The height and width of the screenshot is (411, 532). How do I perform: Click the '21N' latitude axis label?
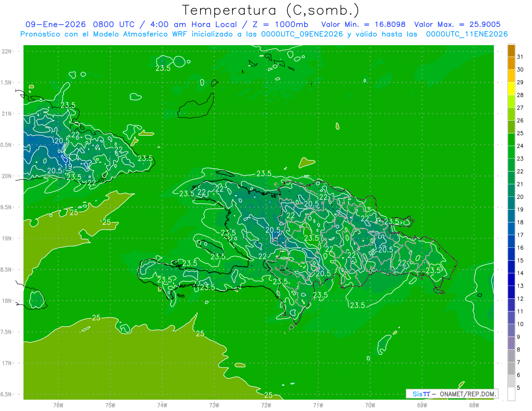tap(6, 114)
